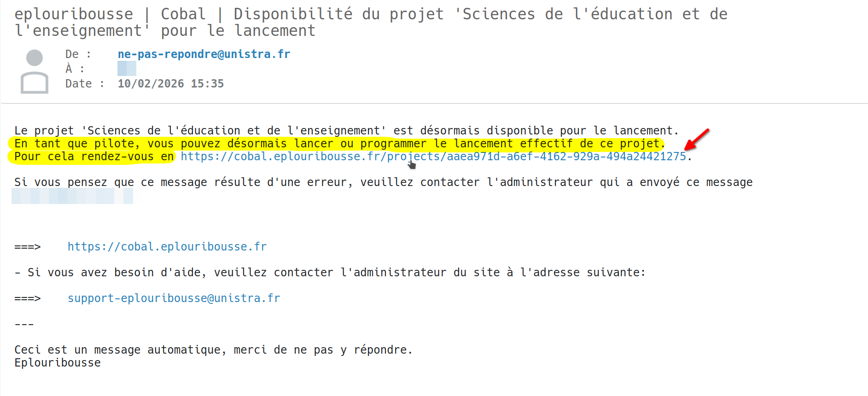Open the Cobal project URL link
The width and height of the screenshot is (868, 396).
[433, 157]
